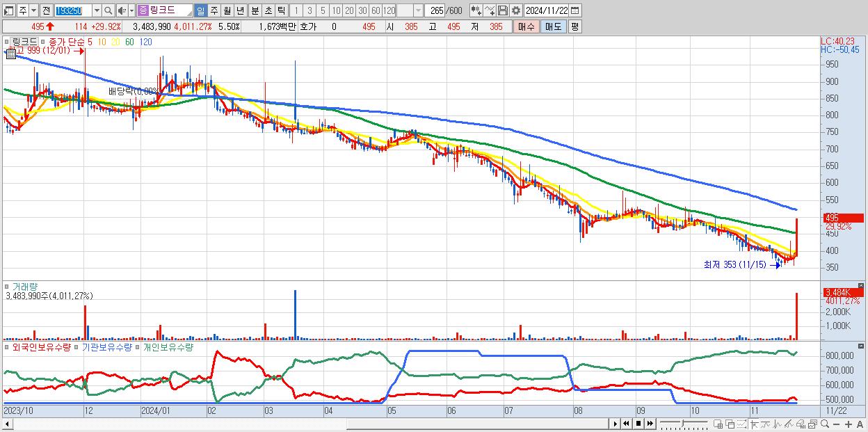
Task: Click the date field 2024/11/22
Action: pyautogui.click(x=546, y=10)
